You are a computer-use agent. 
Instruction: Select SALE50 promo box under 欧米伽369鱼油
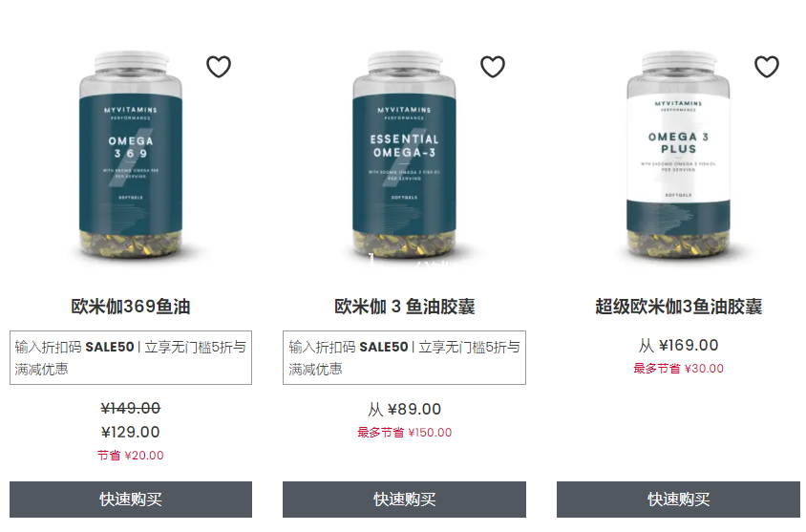tap(131, 358)
